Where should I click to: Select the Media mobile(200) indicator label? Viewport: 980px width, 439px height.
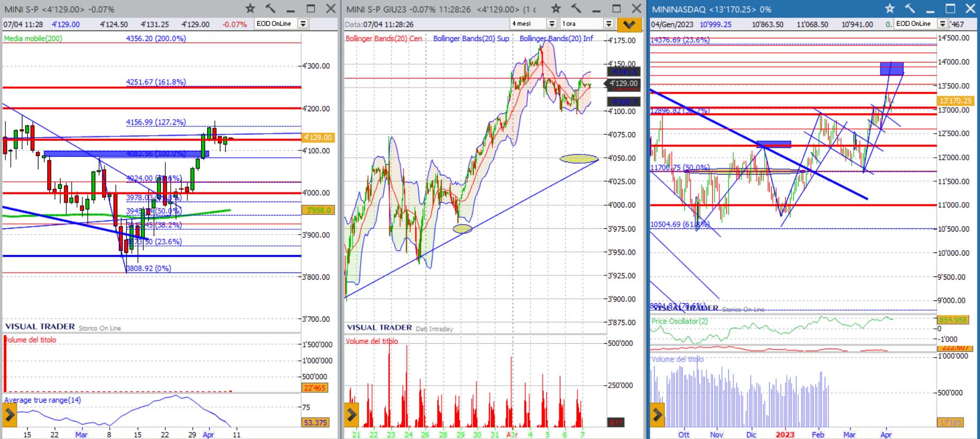[x=33, y=38]
